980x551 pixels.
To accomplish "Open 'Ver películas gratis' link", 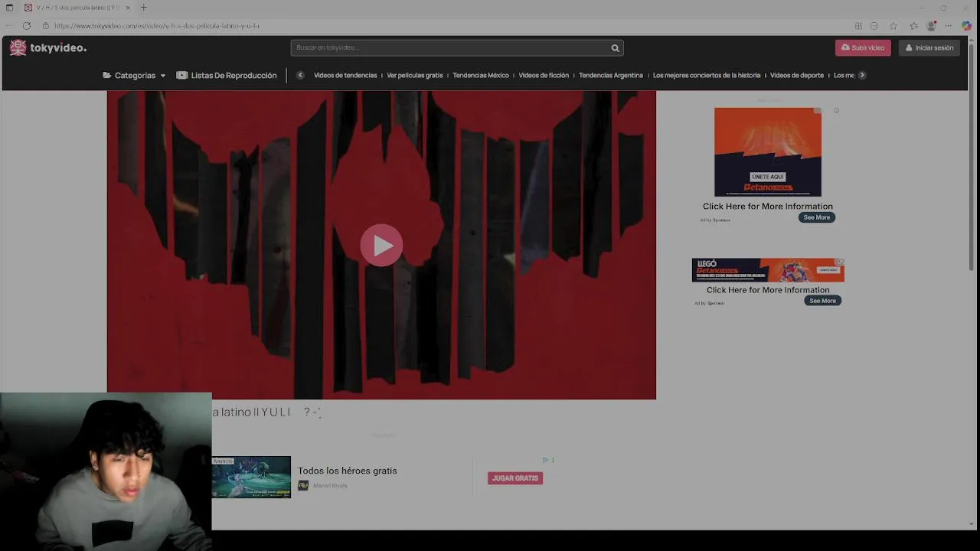I will click(415, 75).
